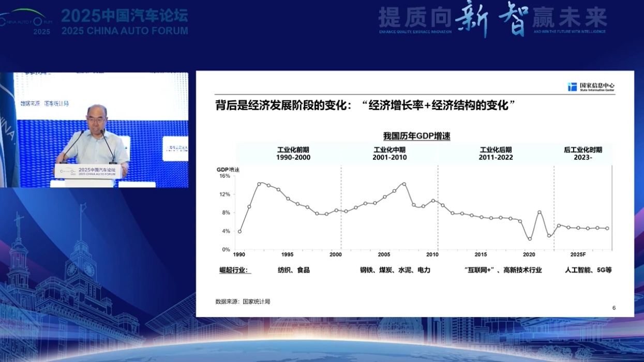This screenshot has width=644, height=362.
Task: Click the "互联网+"、高新技术行业 text
Action: click(x=503, y=270)
